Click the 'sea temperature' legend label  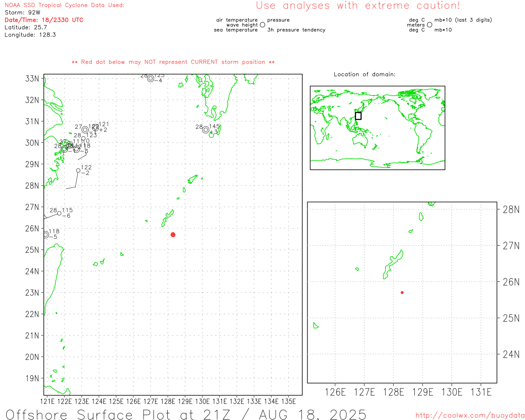click(236, 30)
